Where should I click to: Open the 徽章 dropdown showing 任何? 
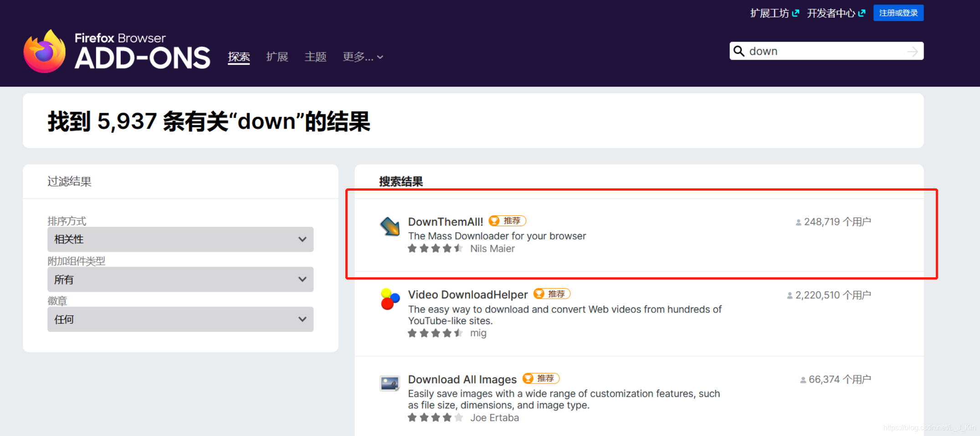180,319
